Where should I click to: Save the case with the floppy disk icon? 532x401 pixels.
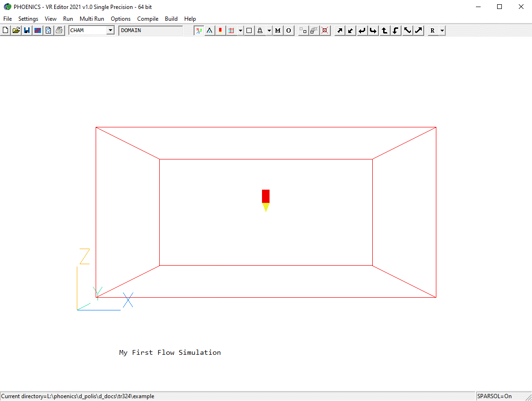click(x=27, y=31)
